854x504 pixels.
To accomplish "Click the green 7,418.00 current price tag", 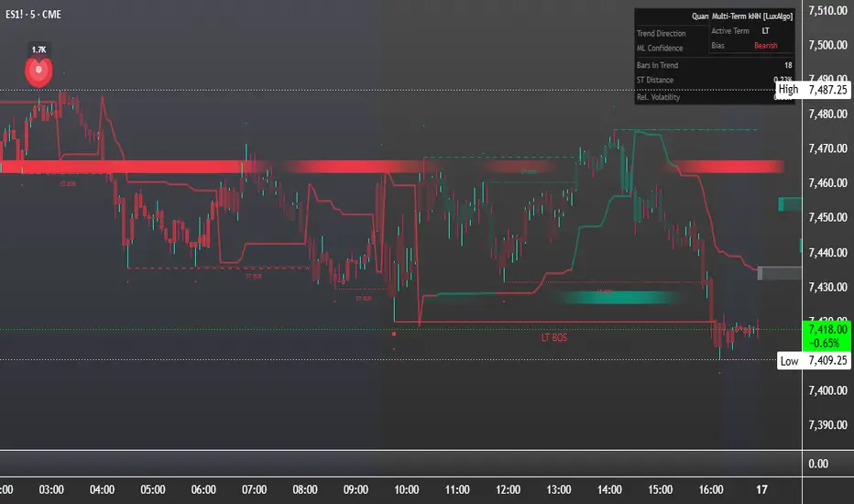I will click(x=827, y=336).
